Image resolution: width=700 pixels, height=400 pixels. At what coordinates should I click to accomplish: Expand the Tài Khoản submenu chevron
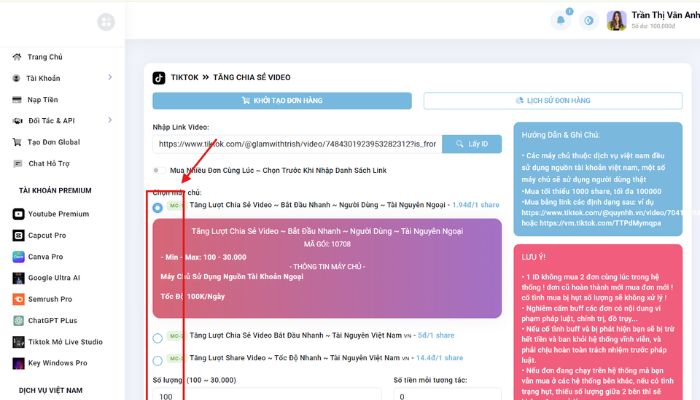(x=110, y=78)
